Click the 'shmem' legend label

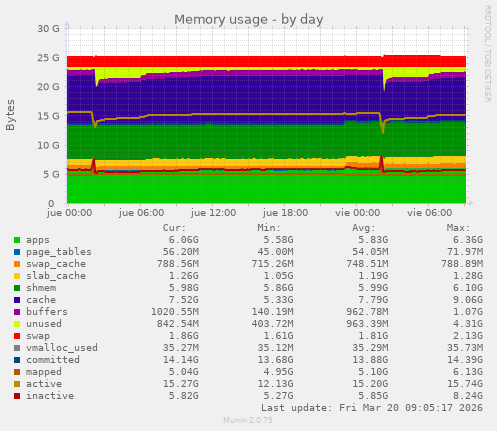tap(41, 288)
